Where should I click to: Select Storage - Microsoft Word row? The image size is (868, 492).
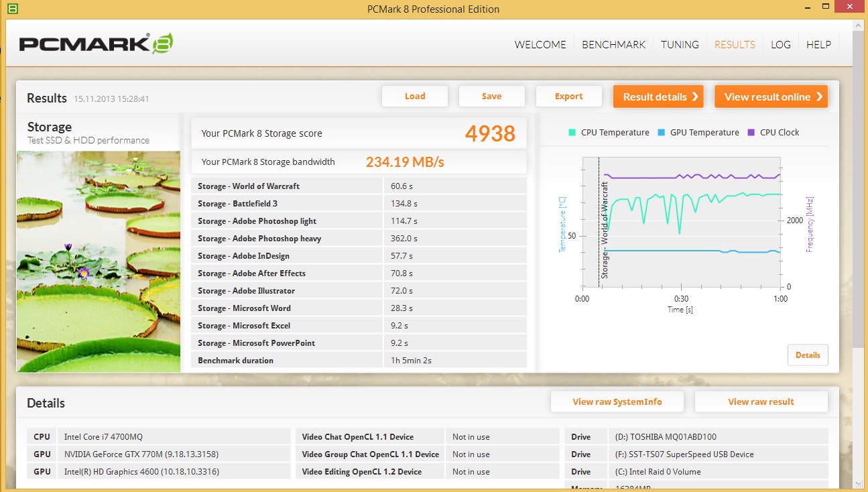(x=359, y=308)
